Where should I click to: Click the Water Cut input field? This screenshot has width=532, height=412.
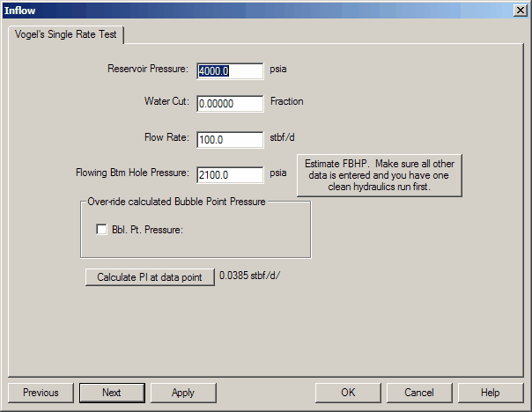pos(230,103)
